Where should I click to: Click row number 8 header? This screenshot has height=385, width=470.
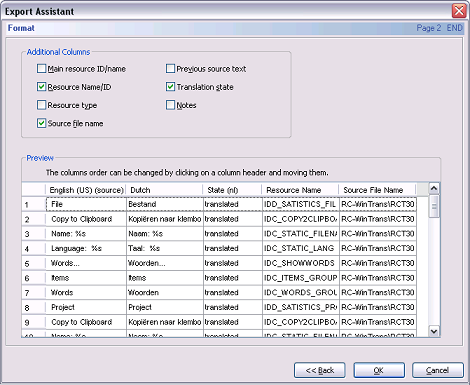[x=34, y=307]
